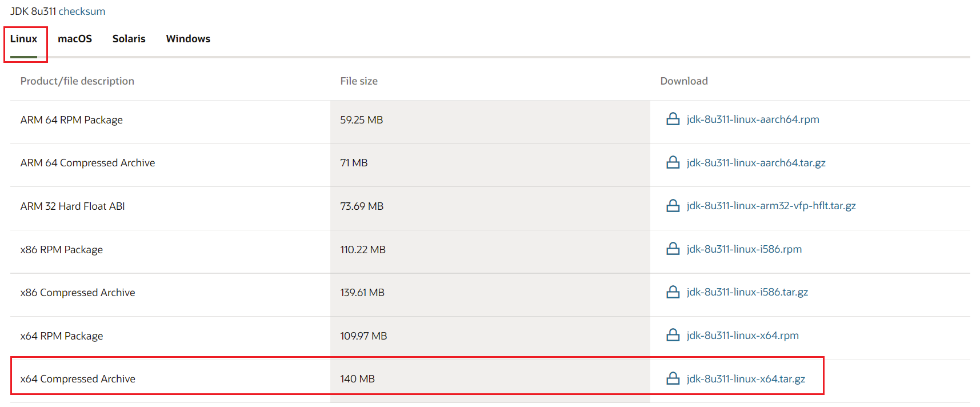Click lock icon beside jdk-8u311-linux-aarch64.rpm
Screen dimensions: 980x407
pos(673,119)
